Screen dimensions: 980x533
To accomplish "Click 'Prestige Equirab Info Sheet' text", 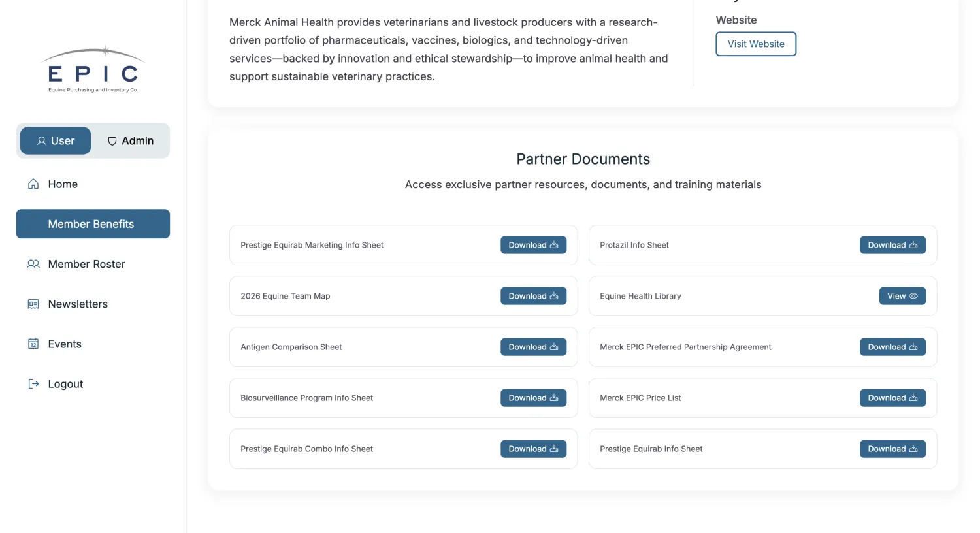I will point(651,449).
